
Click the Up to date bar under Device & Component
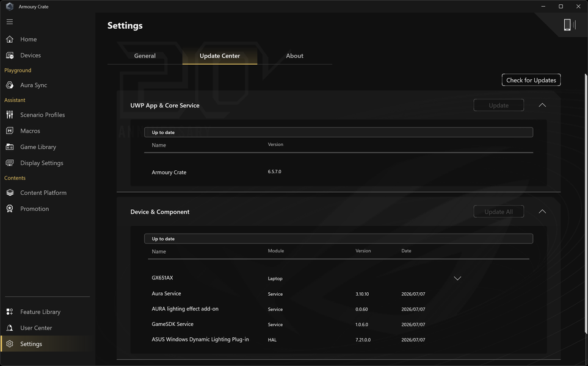pos(339,239)
